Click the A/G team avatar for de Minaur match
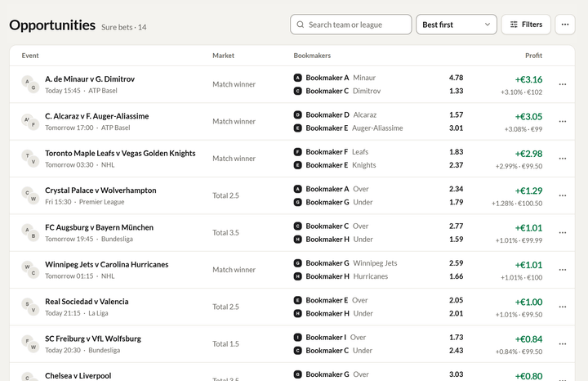588x381 pixels. tap(30, 84)
